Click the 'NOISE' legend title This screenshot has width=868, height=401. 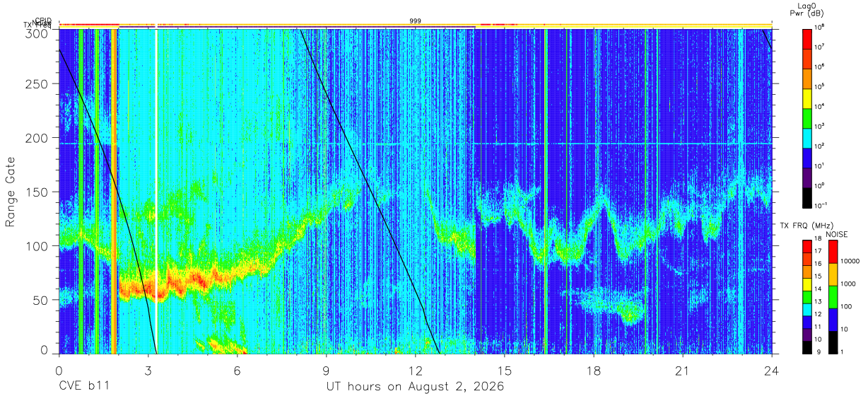pos(838,233)
